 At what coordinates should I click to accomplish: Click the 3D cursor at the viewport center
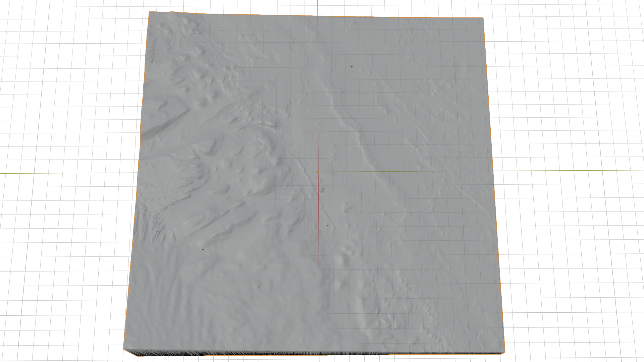(x=318, y=172)
